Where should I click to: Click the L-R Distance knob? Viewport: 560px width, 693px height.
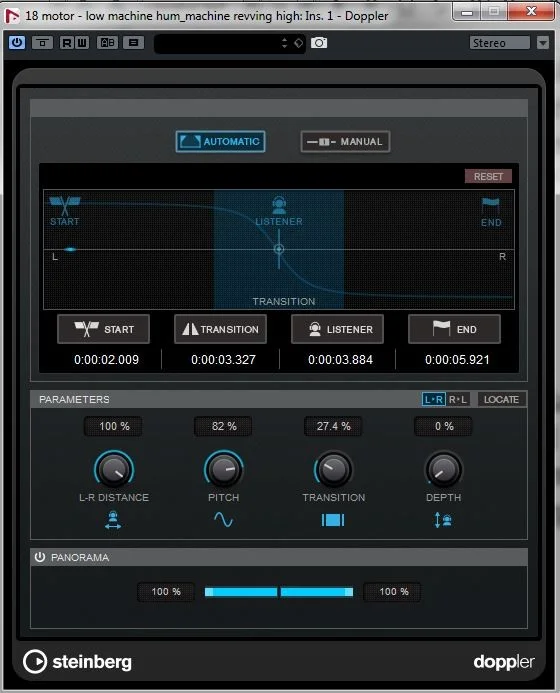[114, 469]
